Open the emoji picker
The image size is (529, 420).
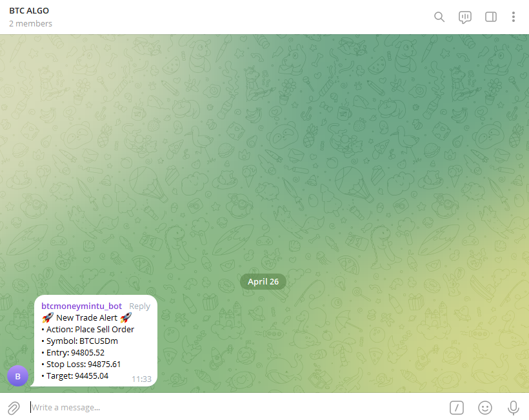tap(484, 408)
